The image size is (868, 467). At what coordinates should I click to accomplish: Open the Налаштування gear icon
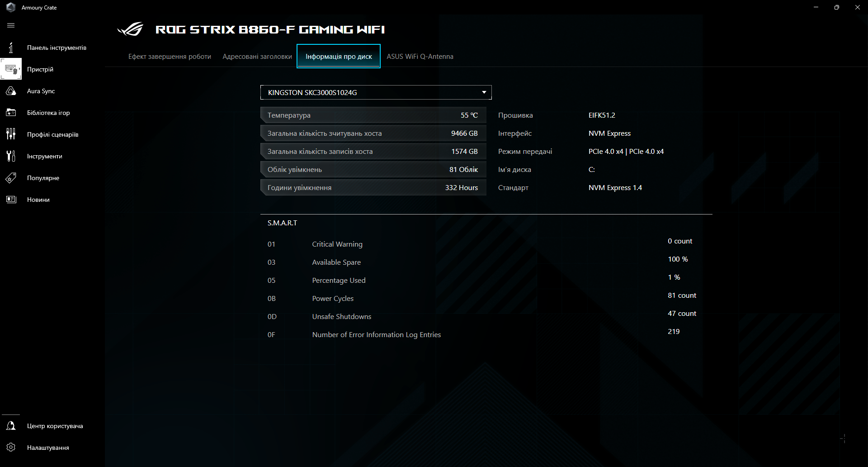click(11, 448)
